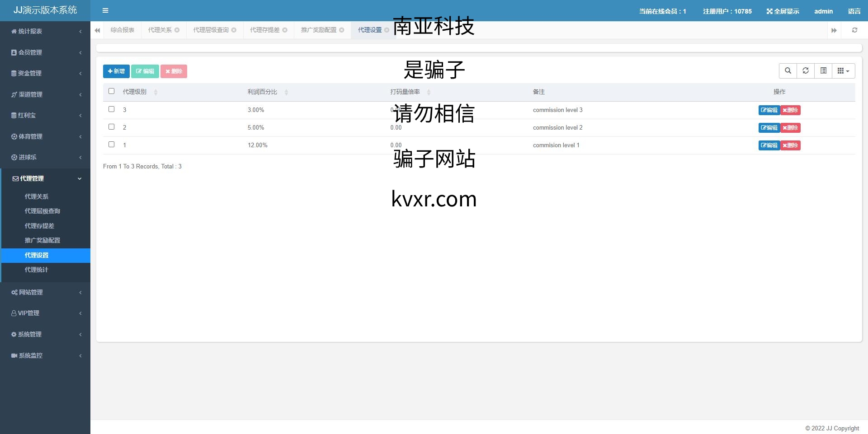The width and height of the screenshot is (868, 434).
Task: Expand the 会员管理 sidebar menu
Action: click(45, 52)
